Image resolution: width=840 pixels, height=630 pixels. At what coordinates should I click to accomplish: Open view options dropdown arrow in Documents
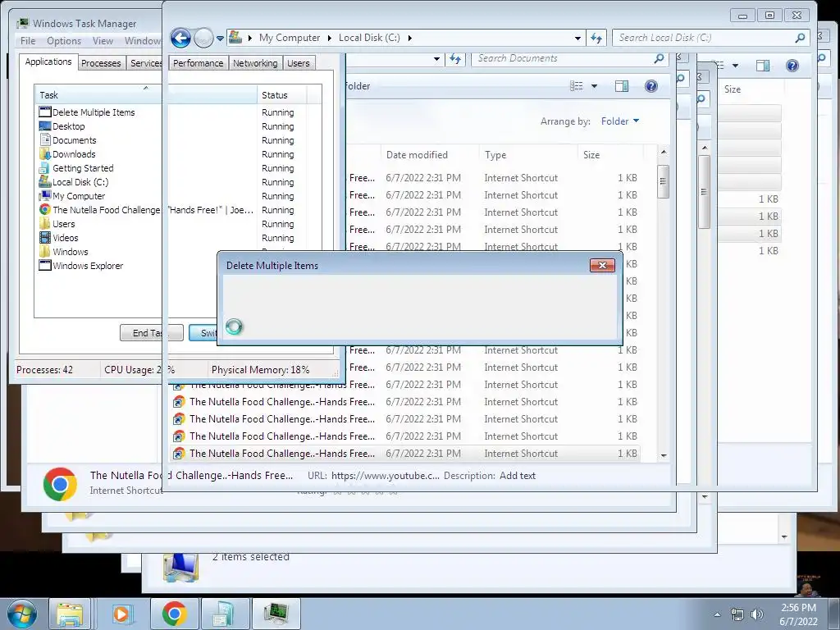[594, 86]
